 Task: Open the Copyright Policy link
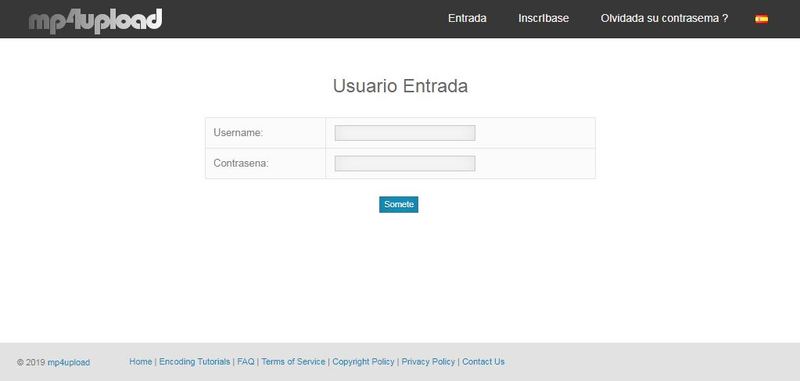pyautogui.click(x=363, y=362)
